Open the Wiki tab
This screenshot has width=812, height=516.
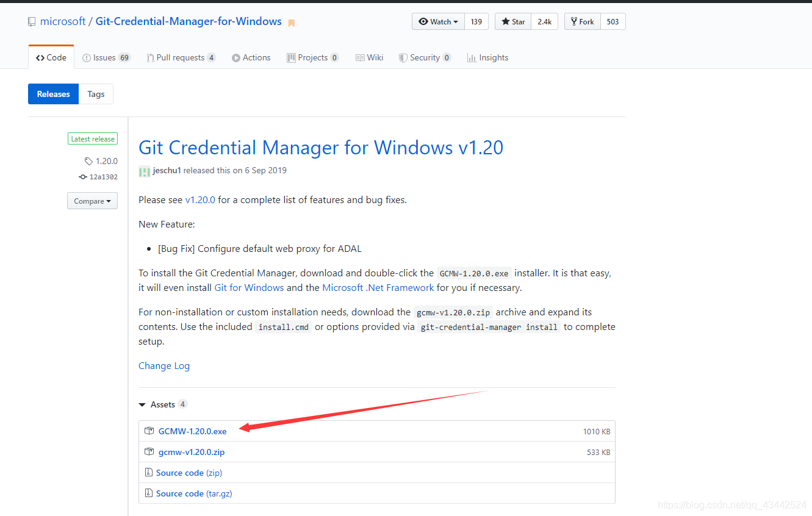(x=370, y=57)
